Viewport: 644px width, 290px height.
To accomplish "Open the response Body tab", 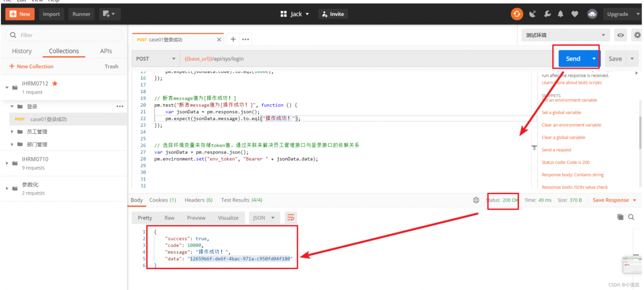I will click(137, 200).
